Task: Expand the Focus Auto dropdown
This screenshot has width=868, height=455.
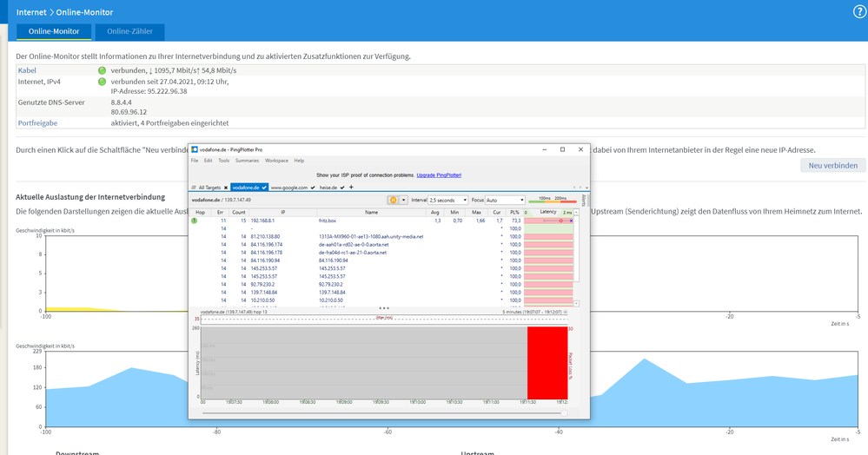Action: pos(505,200)
